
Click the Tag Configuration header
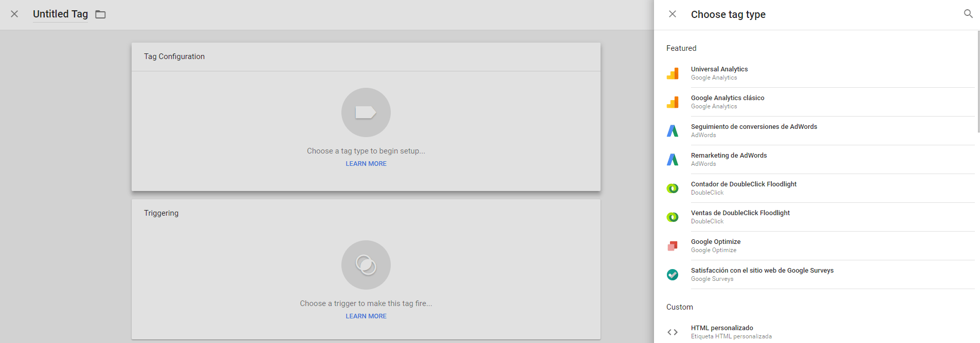pos(174,56)
